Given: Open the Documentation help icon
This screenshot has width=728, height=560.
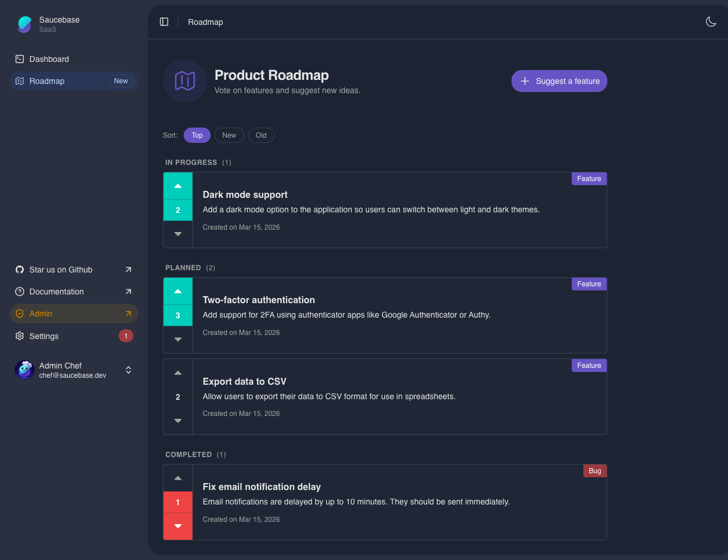Looking at the screenshot, I should coord(19,292).
